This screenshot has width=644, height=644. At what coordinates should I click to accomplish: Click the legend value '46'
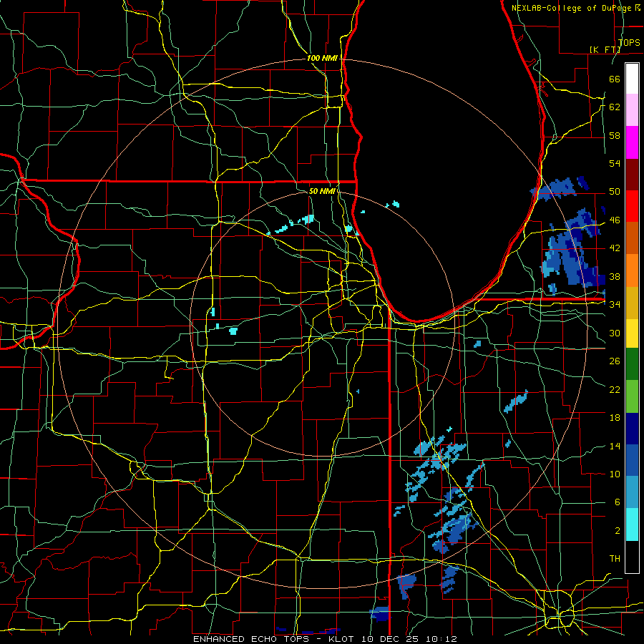click(x=615, y=220)
